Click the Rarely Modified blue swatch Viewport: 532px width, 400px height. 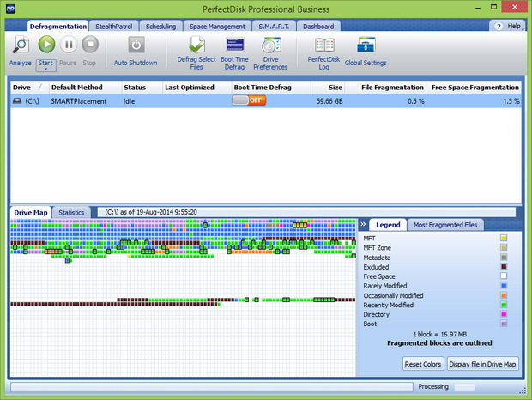(504, 286)
